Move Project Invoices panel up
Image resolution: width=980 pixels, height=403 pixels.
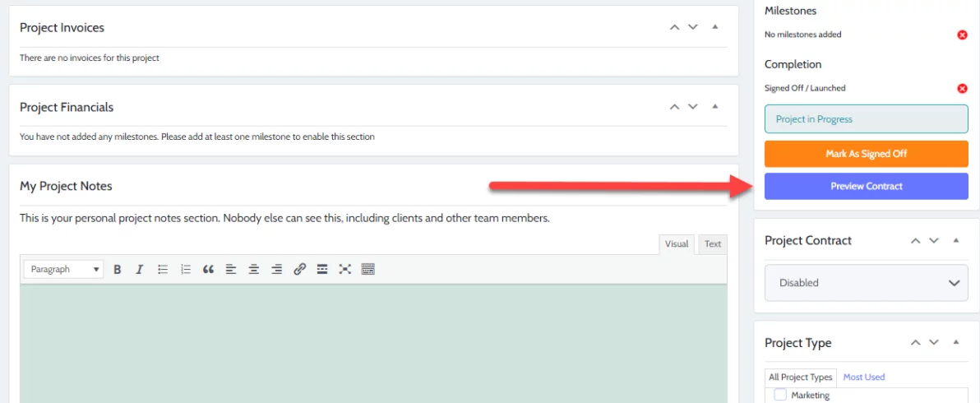click(x=674, y=27)
